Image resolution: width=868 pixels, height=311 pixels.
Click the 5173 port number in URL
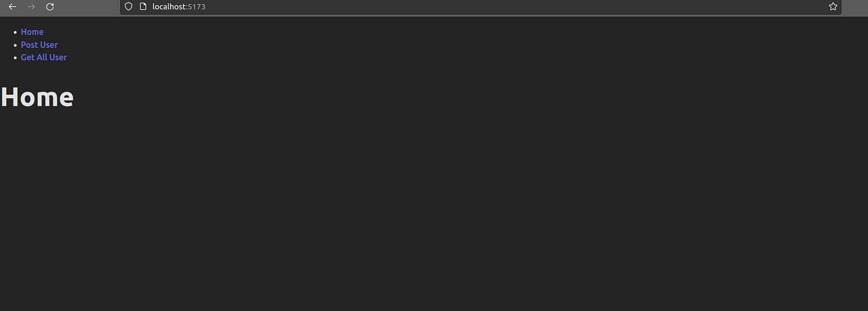[x=197, y=6]
